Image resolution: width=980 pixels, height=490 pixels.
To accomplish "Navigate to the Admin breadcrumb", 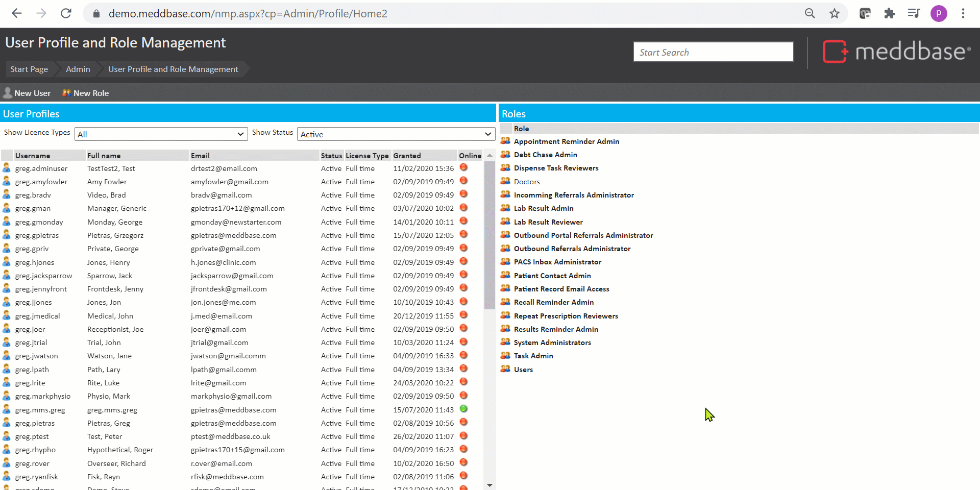I will (78, 69).
